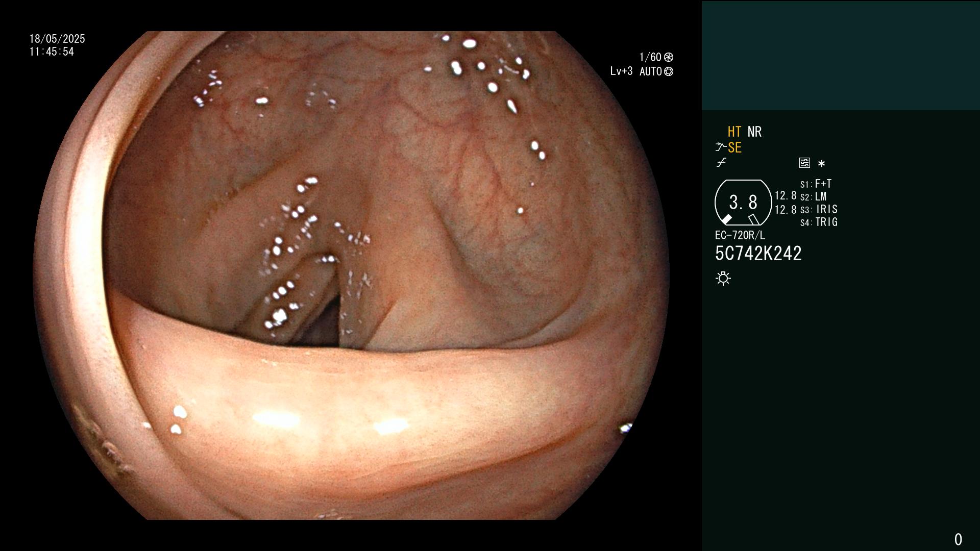Click the 1/60 shutter speed value
980x551 pixels.
650,57
